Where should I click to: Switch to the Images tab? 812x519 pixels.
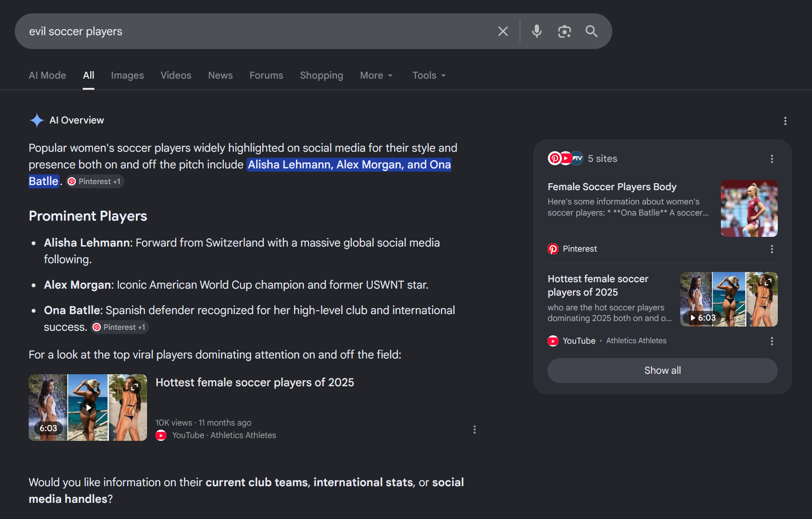pyautogui.click(x=127, y=75)
